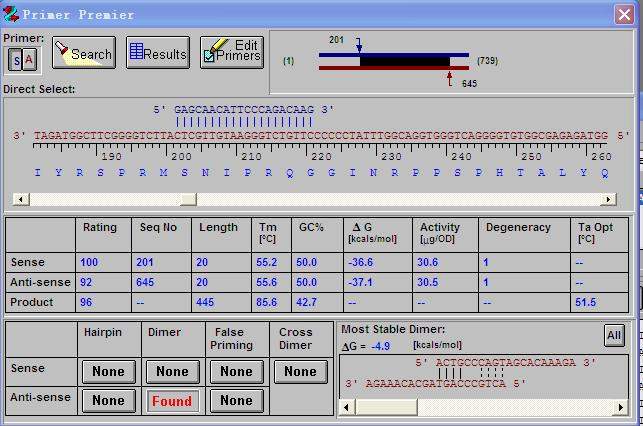Image resolution: width=643 pixels, height=426 pixels.
Task: Click the Anti-sense Seq No value 645
Action: [145, 282]
